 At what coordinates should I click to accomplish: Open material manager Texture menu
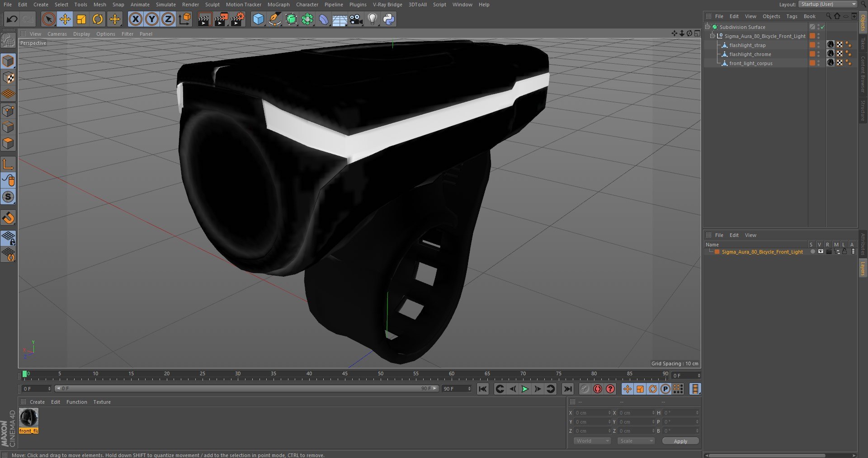102,402
